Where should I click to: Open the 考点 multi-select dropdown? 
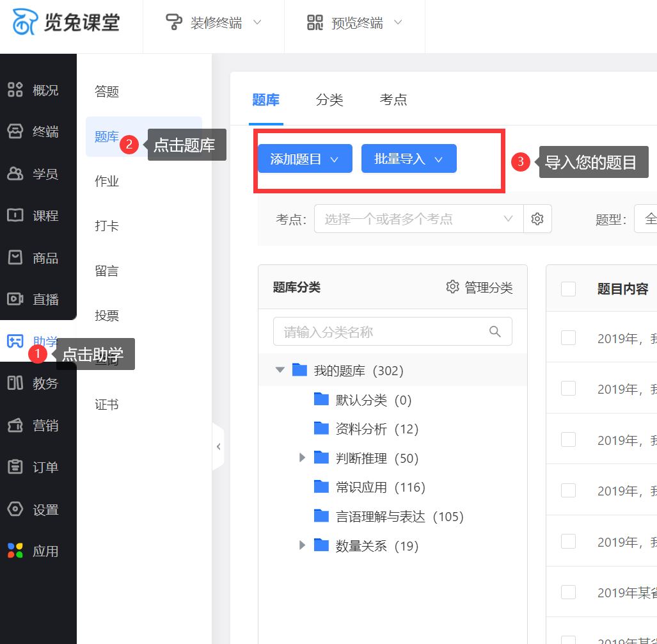click(418, 218)
